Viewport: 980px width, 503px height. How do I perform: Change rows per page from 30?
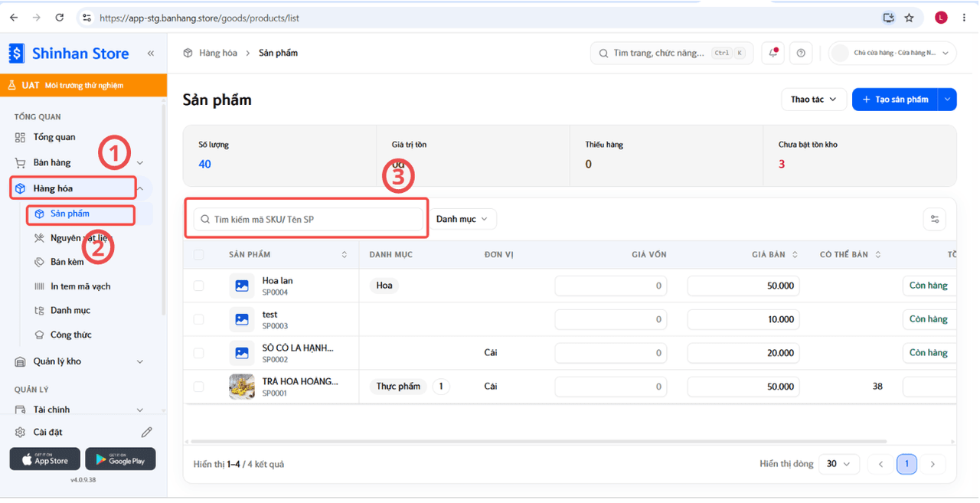tap(839, 464)
